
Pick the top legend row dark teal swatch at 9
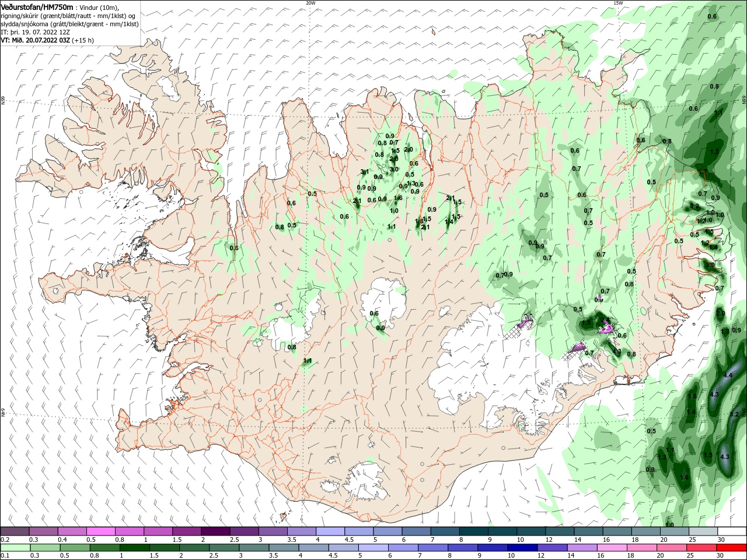[502, 531]
